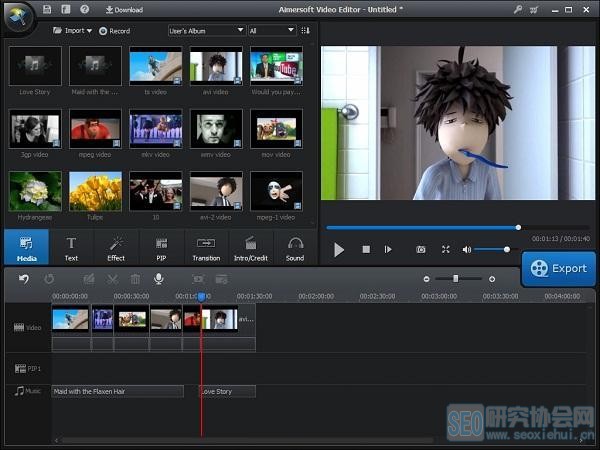Select the ts video thumbnail
Viewport: 600px width, 450px height.
[156, 66]
